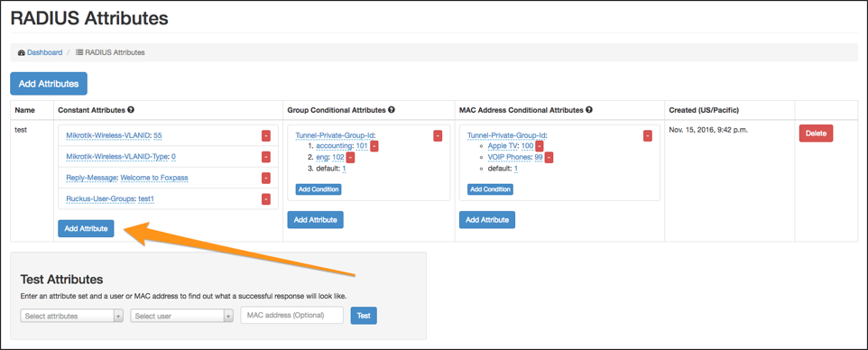
Task: Focus the MAC address optional field
Action: 292,315
